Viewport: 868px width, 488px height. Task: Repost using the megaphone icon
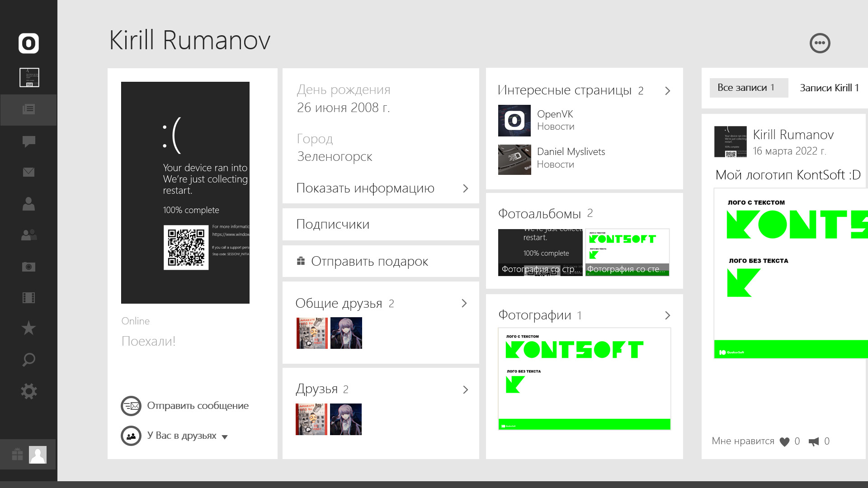point(814,442)
